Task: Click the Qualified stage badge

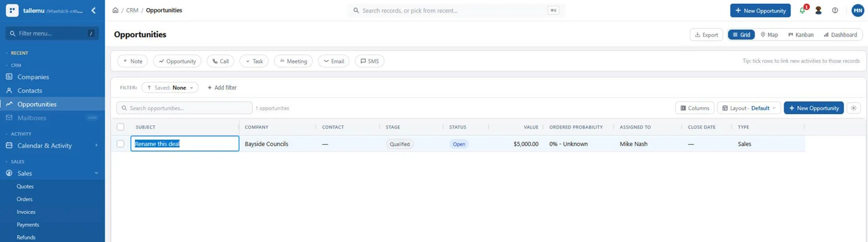Action: (400, 144)
